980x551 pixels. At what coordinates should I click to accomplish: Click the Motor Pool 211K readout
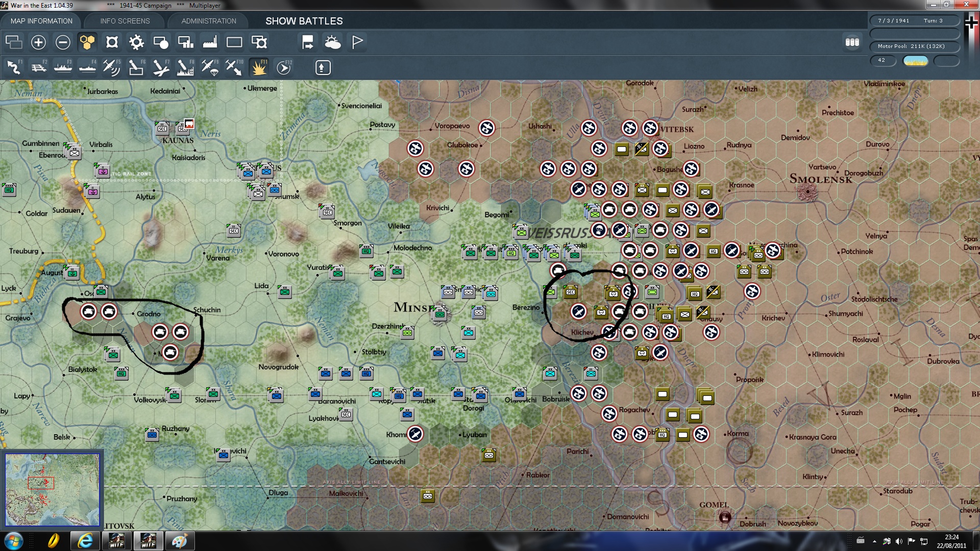(x=915, y=46)
